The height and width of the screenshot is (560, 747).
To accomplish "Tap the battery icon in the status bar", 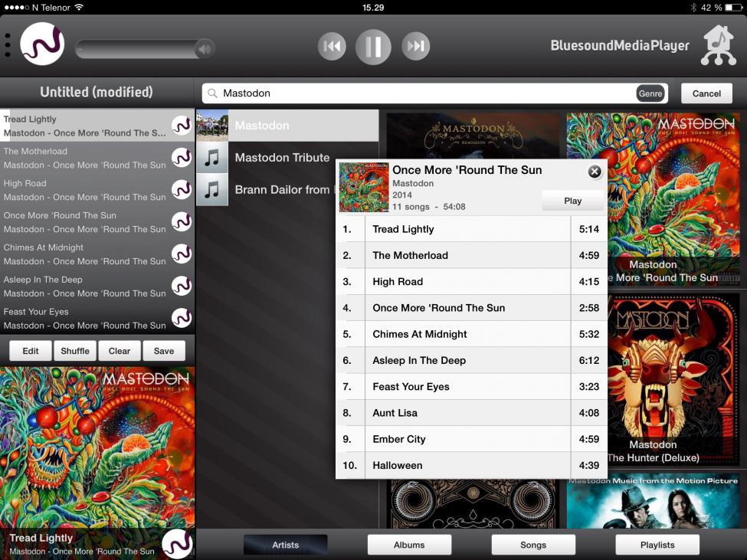I will [734, 7].
